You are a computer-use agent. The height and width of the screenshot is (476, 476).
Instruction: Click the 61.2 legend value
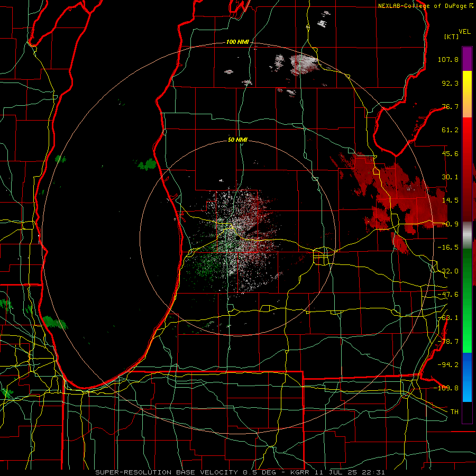pos(450,130)
